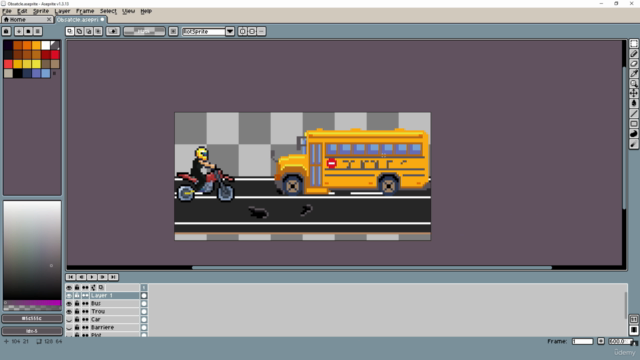Click the palette presets icon

pyautogui.click(x=28, y=31)
